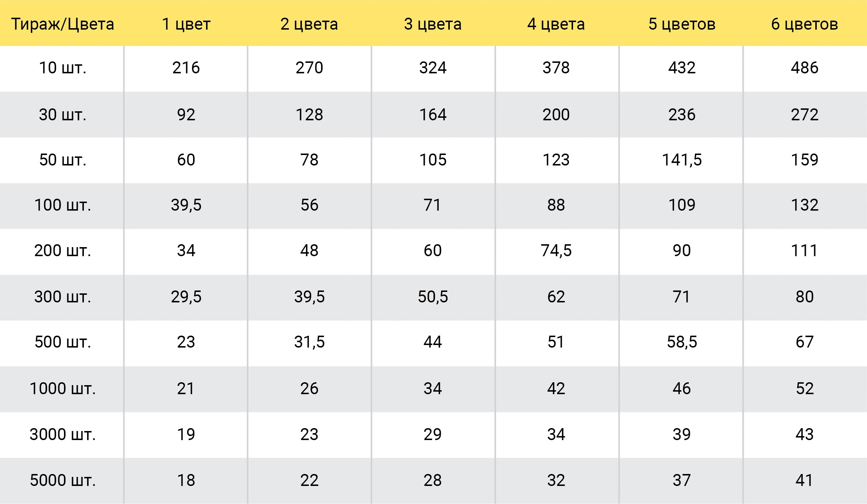Viewport: 867px width, 504px height.
Task: Click the 1000 шт. row label
Action: [63, 389]
